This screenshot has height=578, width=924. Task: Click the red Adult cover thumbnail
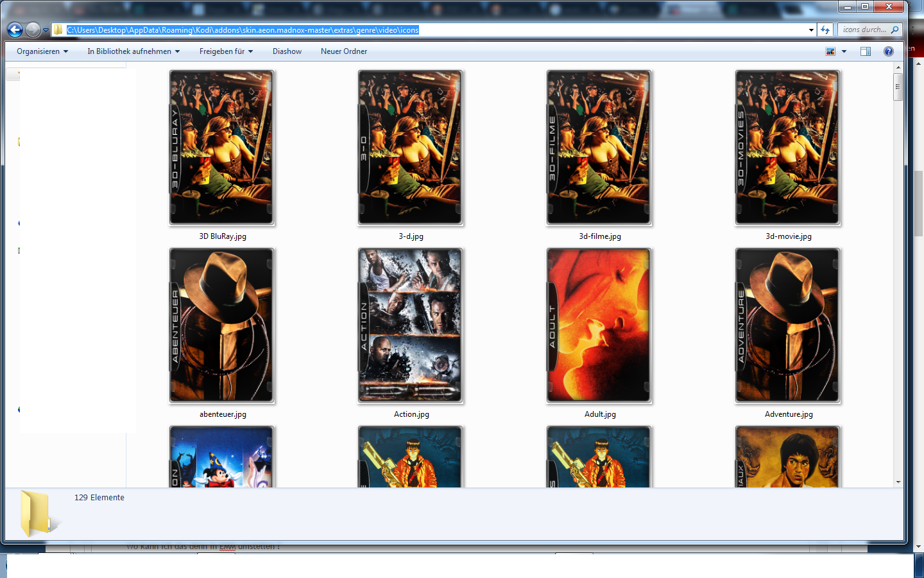(599, 326)
